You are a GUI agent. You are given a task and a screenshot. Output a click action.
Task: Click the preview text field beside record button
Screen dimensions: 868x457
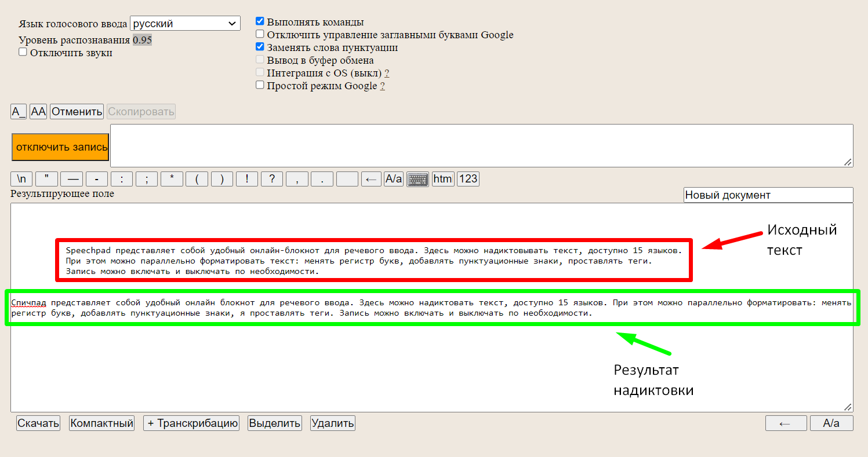(482, 146)
